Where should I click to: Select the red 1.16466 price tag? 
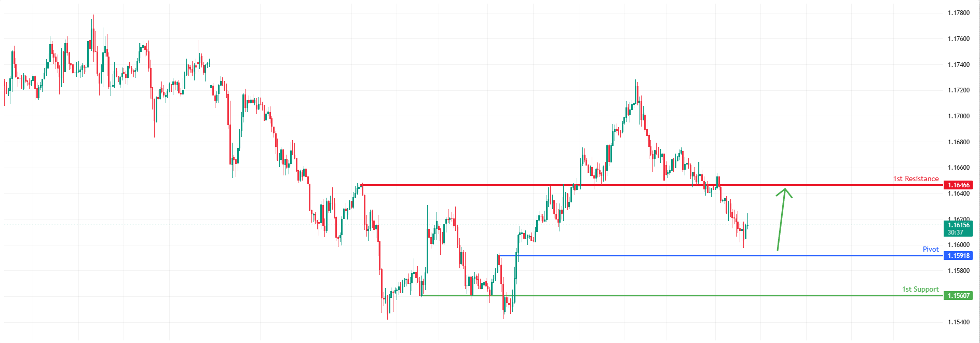tap(958, 185)
